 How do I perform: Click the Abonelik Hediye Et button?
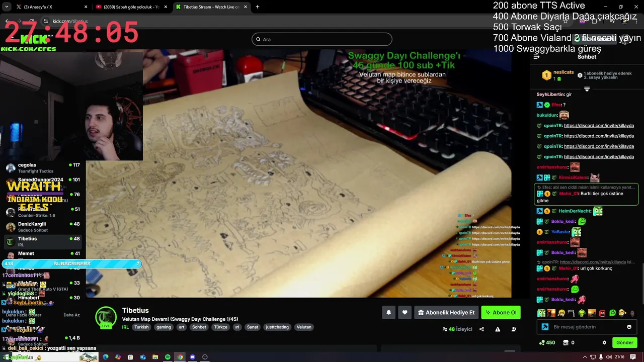point(446,312)
